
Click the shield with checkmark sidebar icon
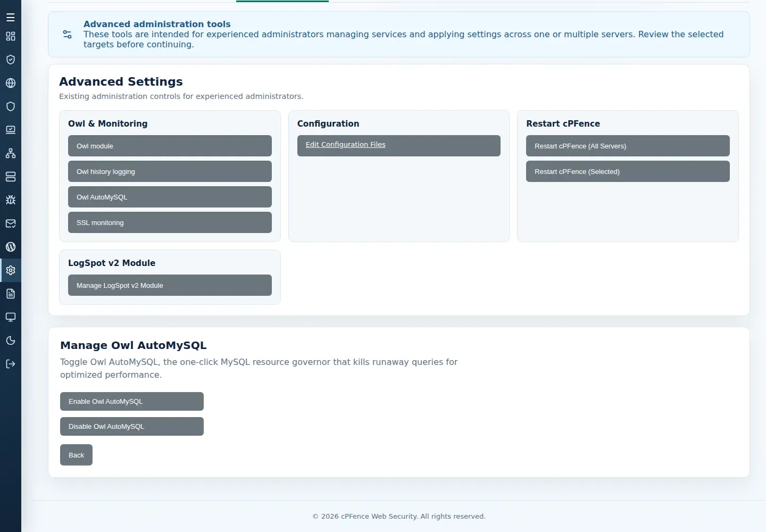[11, 60]
